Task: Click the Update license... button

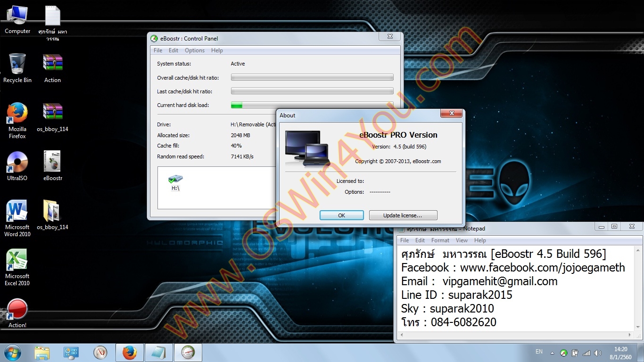Action: pyautogui.click(x=403, y=215)
